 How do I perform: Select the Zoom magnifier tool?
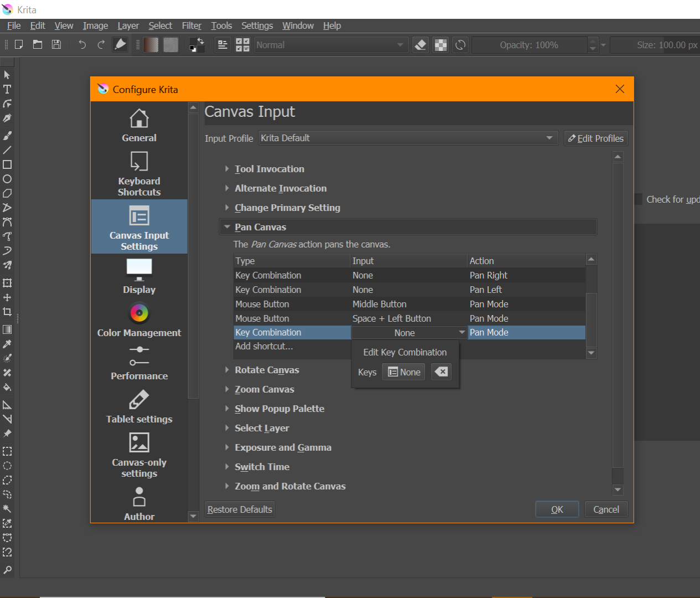pyautogui.click(x=7, y=570)
